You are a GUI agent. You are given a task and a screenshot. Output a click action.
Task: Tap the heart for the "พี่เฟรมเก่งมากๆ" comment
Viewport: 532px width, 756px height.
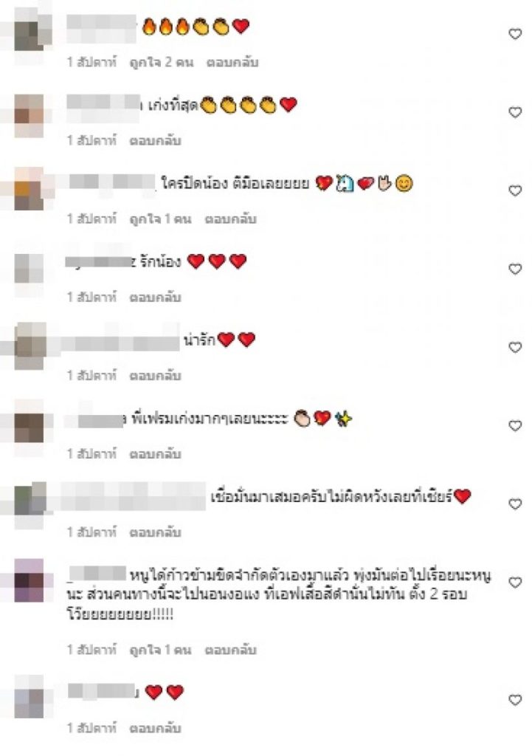point(515,426)
